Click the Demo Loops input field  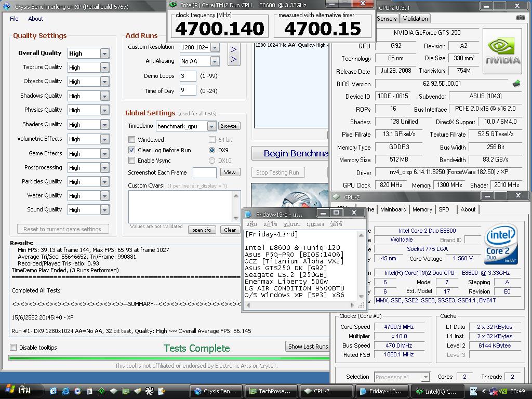pyautogui.click(x=188, y=76)
